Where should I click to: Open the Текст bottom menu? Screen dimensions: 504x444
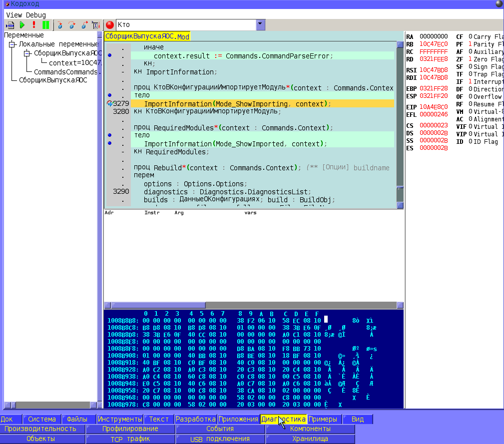pyautogui.click(x=159, y=419)
